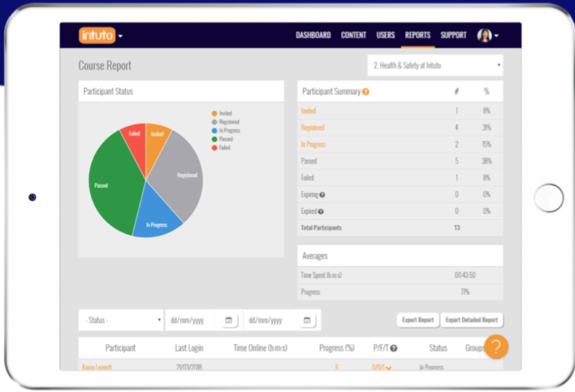The height and width of the screenshot is (392, 575).
Task: Sort by Last Login column
Action: coord(189,348)
